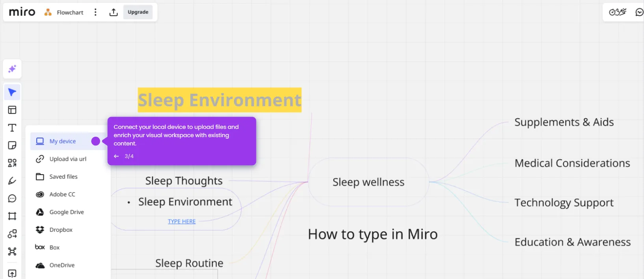The width and height of the screenshot is (644, 279).
Task: Select the Sleep Thoughts node
Action: [184, 181]
